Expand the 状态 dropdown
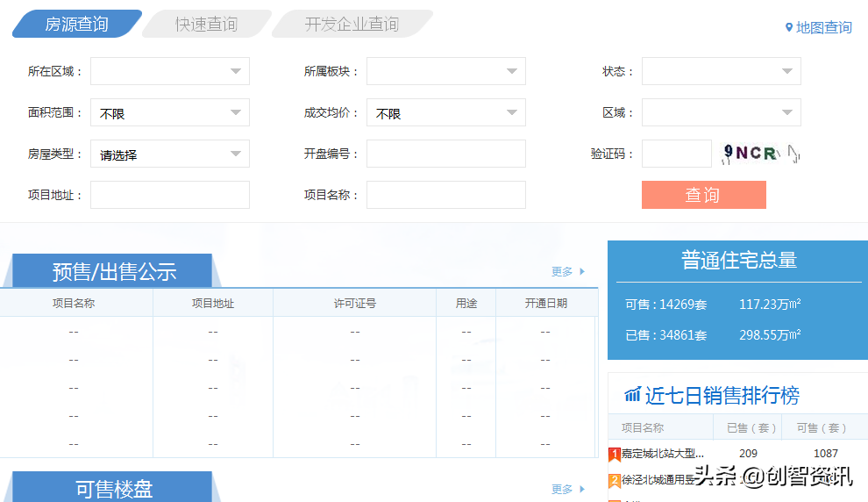Screen dimensions: 868x502 click(x=722, y=71)
